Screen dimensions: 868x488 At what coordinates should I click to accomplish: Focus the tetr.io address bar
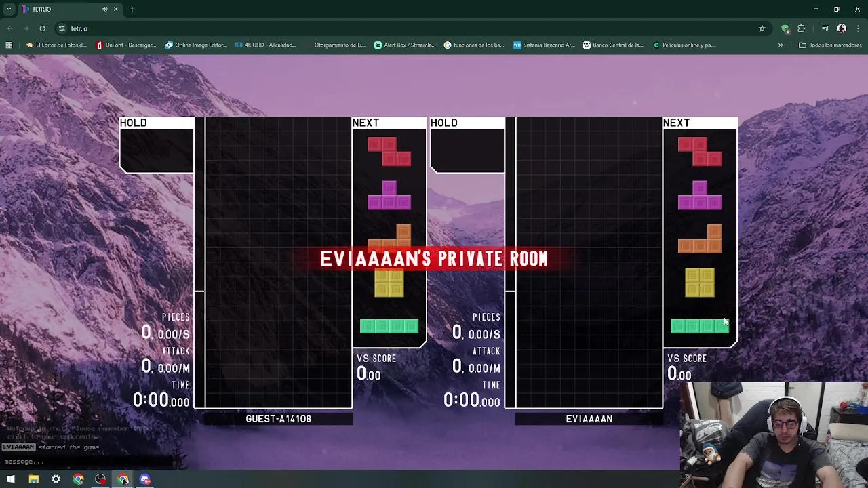point(407,28)
